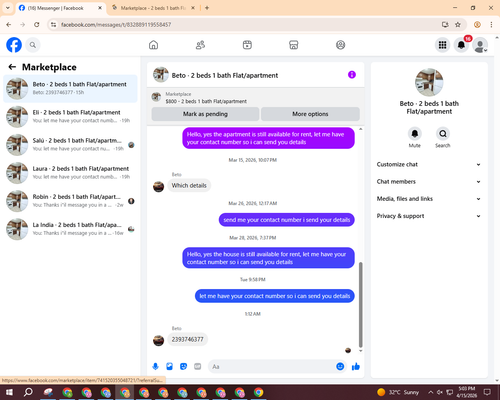Click the address bar URL
The image size is (500, 400).
pos(116,25)
